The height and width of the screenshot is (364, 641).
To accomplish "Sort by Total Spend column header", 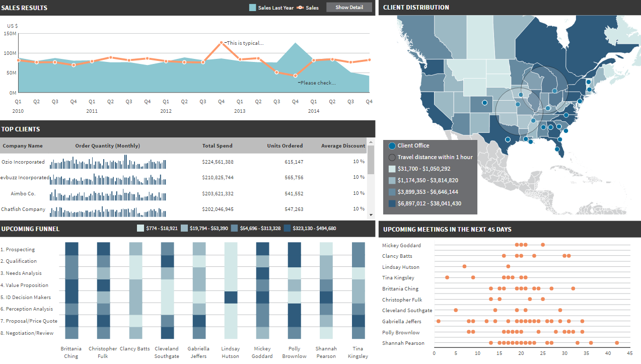I will pos(217,145).
